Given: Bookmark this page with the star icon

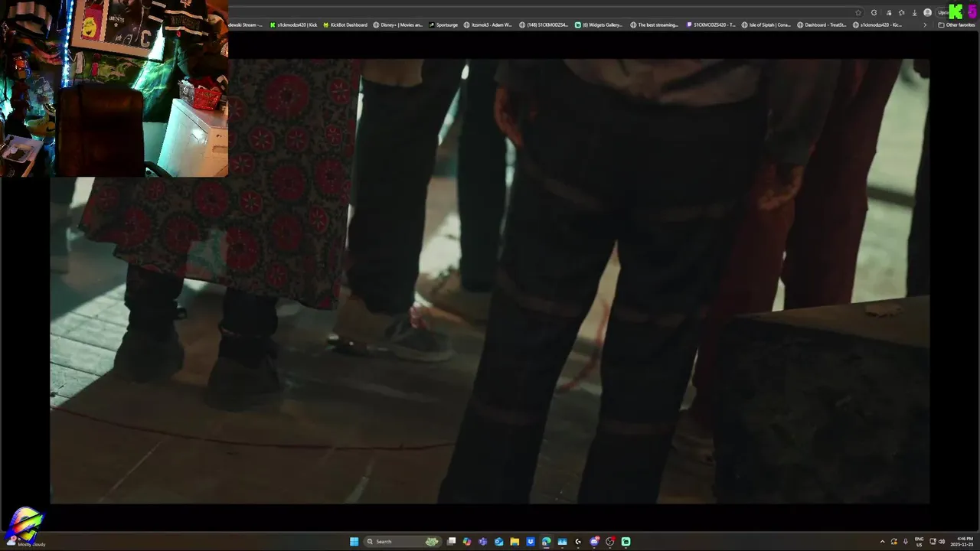Looking at the screenshot, I should point(858,13).
